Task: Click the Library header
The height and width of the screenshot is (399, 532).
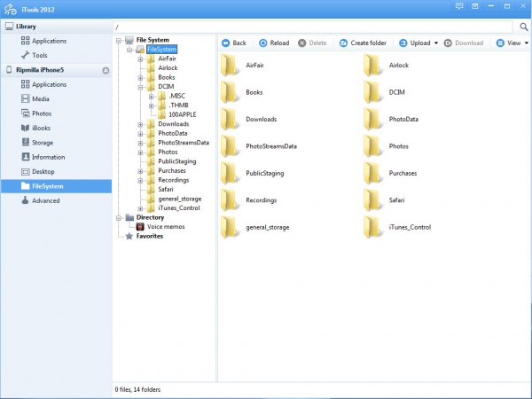Action: [56, 26]
